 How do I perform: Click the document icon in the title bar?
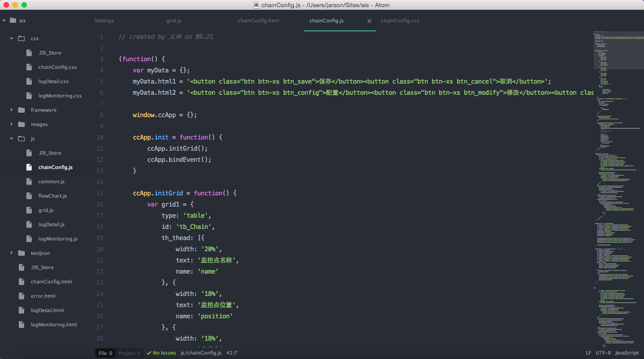[256, 5]
